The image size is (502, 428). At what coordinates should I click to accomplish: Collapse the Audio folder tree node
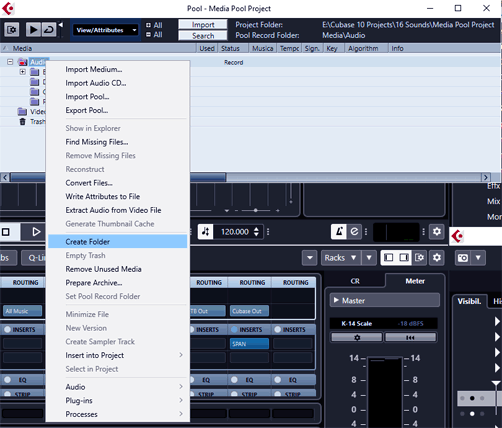point(10,62)
